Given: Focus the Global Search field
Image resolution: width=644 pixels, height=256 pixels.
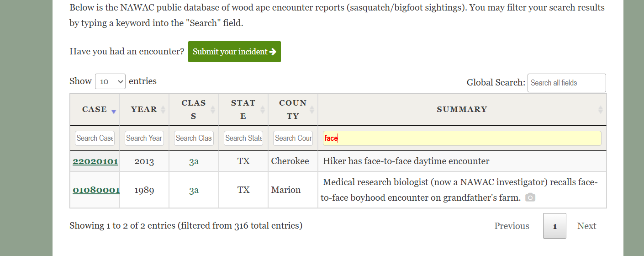Looking at the screenshot, I should point(566,83).
